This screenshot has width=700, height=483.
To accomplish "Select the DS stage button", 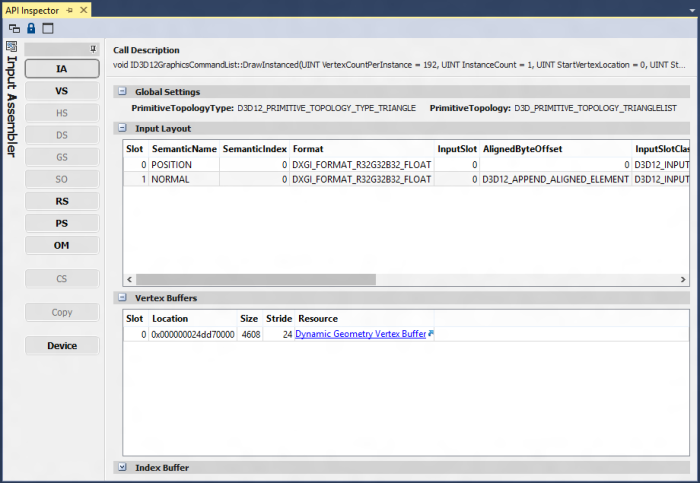I will click(62, 135).
